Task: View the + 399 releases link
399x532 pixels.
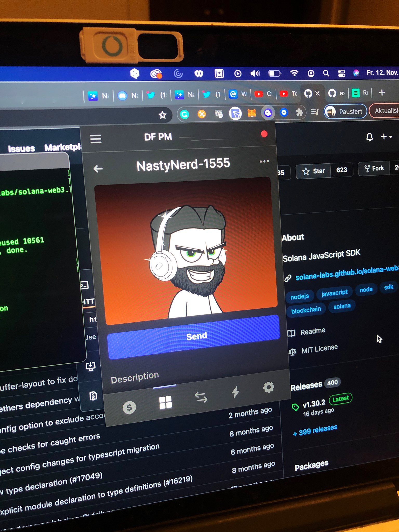Action: pos(315,430)
